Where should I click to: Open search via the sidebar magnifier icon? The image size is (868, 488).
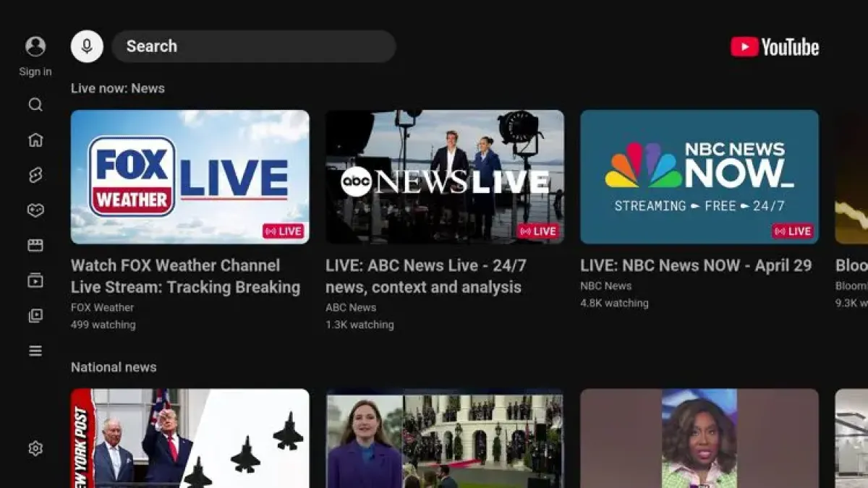[35, 105]
